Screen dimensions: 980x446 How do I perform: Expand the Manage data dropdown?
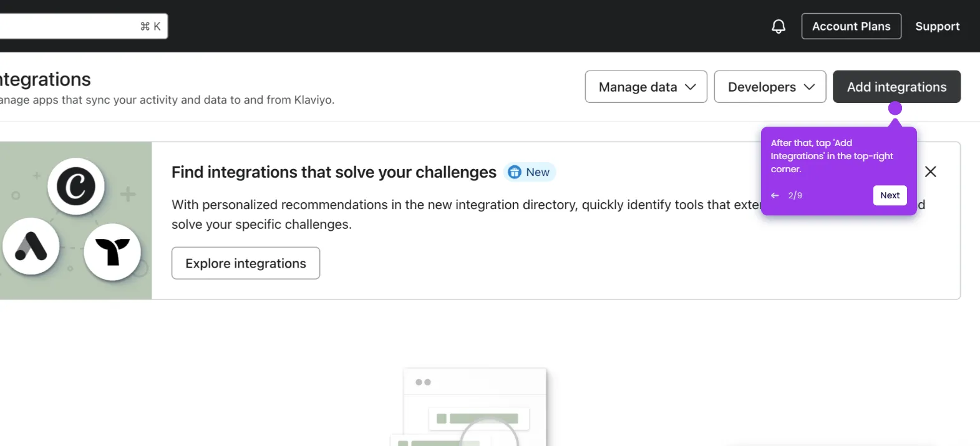[x=646, y=87]
